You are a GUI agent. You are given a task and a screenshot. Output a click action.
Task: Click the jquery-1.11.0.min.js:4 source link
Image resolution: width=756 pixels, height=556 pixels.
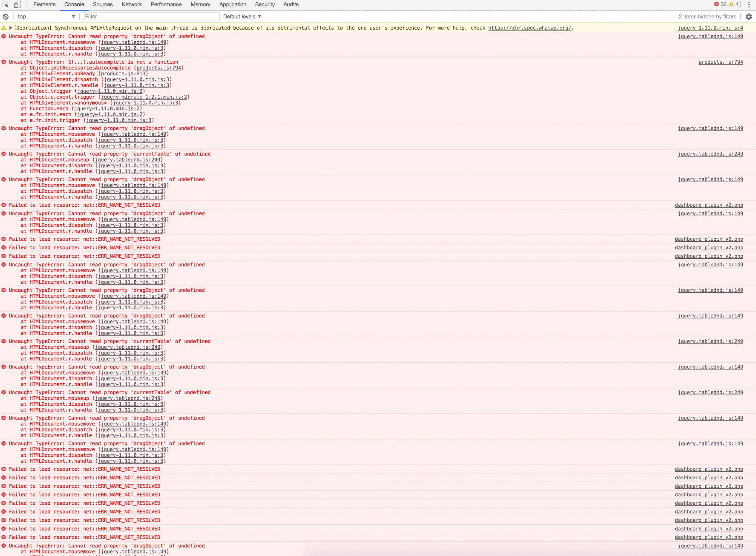click(x=710, y=28)
